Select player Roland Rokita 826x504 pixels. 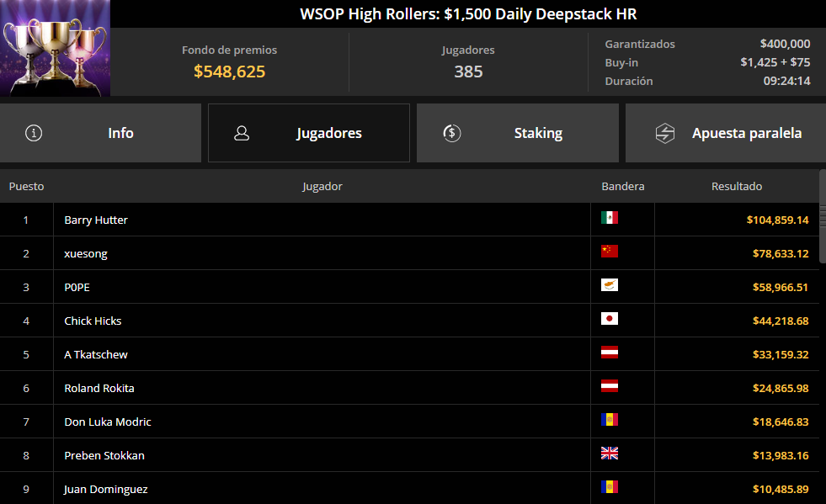(99, 389)
